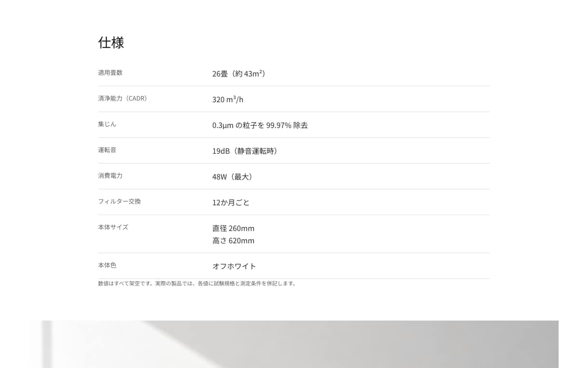Image resolution: width=588 pixels, height=368 pixels.
Task: Click the gray product image banner
Action: click(x=294, y=344)
